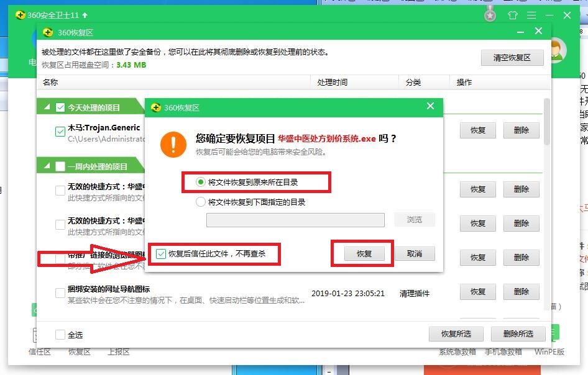The width and height of the screenshot is (588, 375).
Task: Select 将文件恢复到原来所在目录 radio option
Action: [x=201, y=182]
